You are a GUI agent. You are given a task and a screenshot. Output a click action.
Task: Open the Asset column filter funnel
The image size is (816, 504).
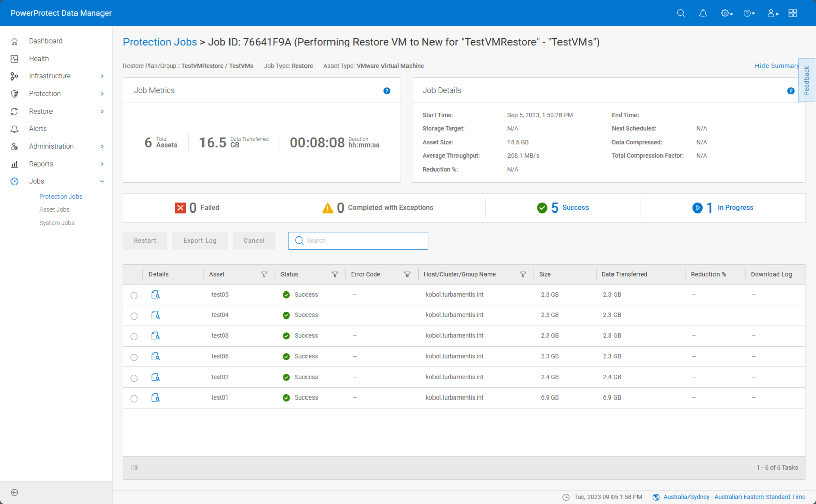[264, 274]
